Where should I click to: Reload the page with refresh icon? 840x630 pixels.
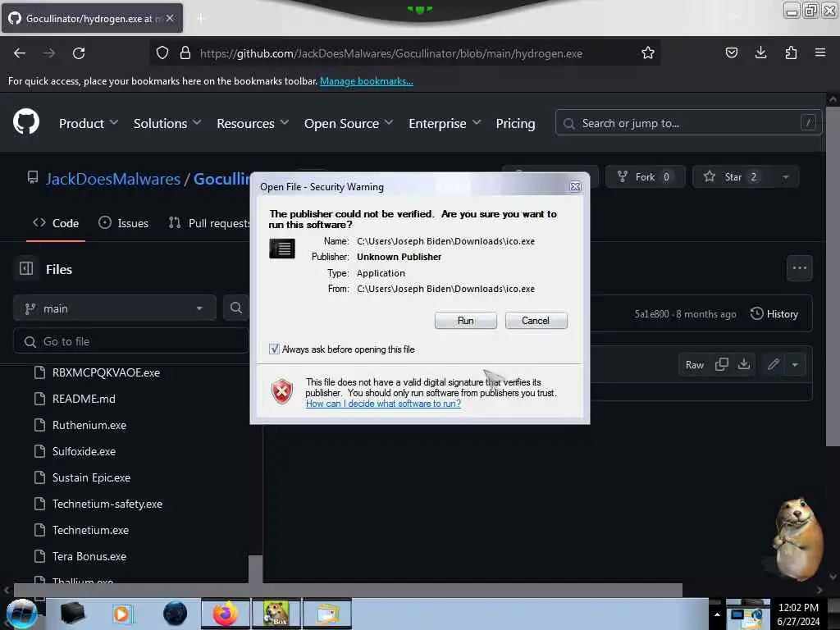79,53
